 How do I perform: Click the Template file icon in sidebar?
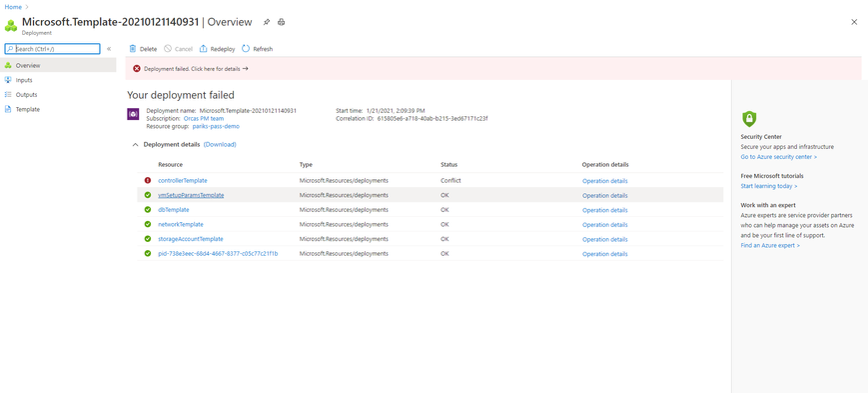[x=8, y=109]
